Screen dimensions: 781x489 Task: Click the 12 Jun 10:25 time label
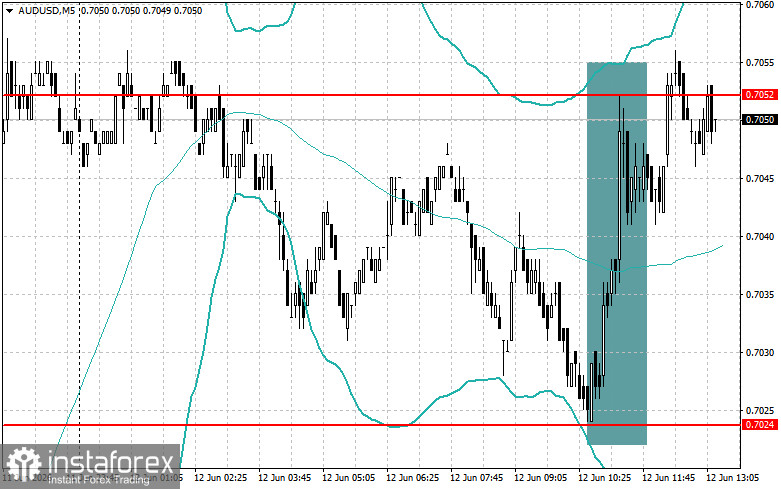604,478
